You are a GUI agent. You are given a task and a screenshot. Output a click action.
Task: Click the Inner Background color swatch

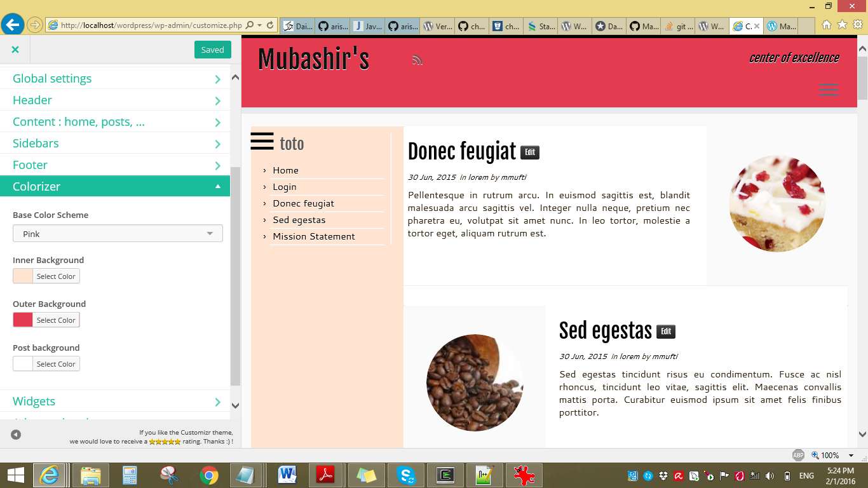pyautogui.click(x=23, y=276)
